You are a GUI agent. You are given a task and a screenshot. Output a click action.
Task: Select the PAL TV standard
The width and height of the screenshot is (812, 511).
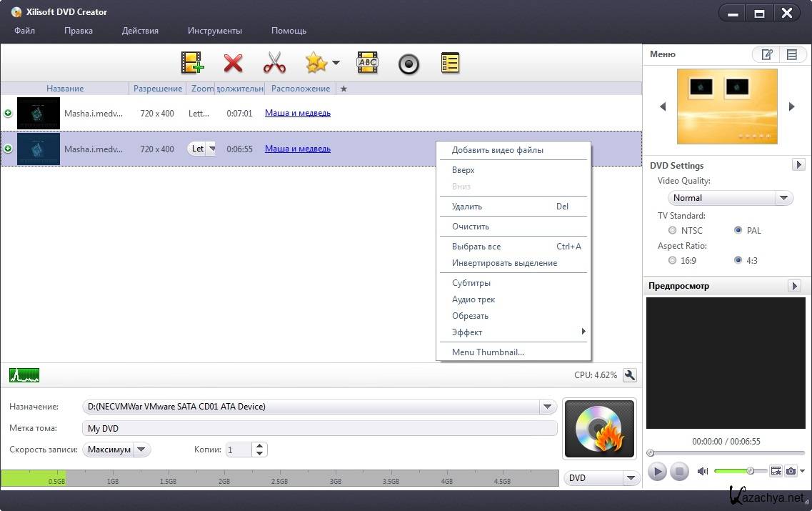coord(738,231)
